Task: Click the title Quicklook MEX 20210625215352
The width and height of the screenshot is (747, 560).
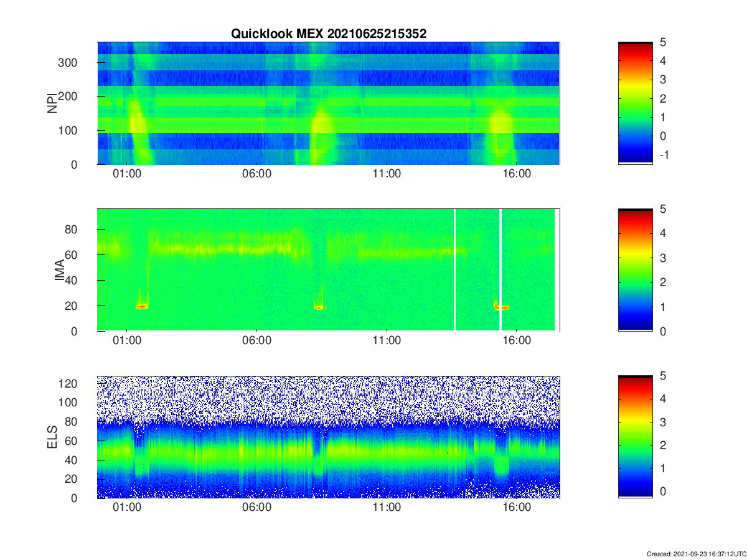Action: pos(329,34)
